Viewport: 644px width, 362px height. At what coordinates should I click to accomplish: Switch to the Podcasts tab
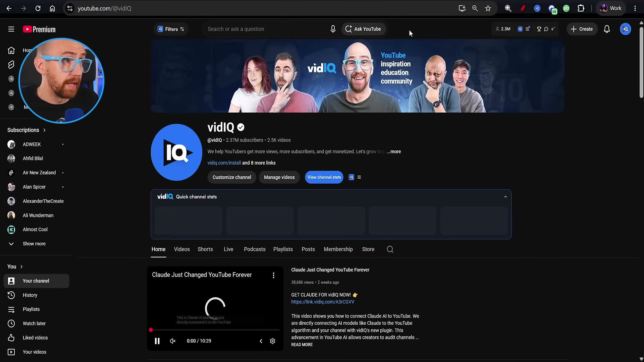255,249
